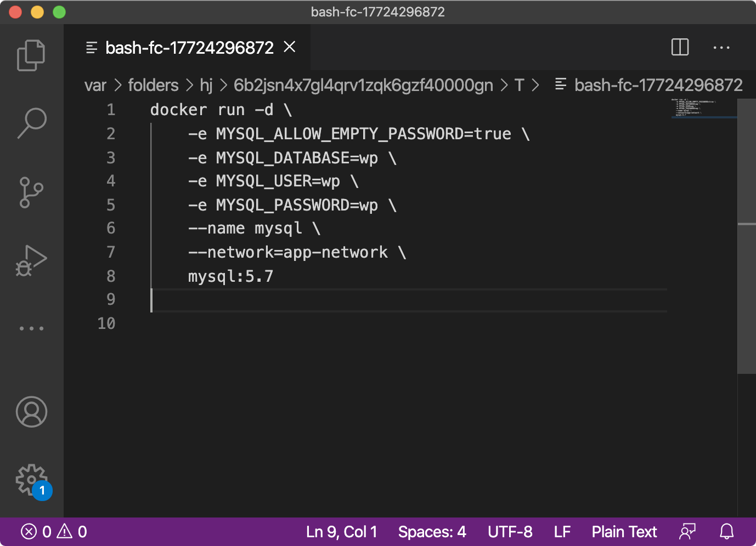Open the Search view icon

[31, 123]
